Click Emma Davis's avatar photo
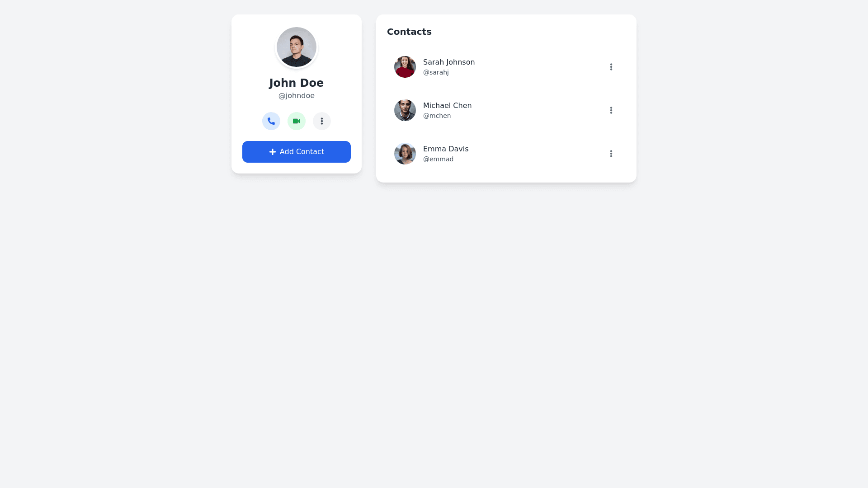 [405, 154]
